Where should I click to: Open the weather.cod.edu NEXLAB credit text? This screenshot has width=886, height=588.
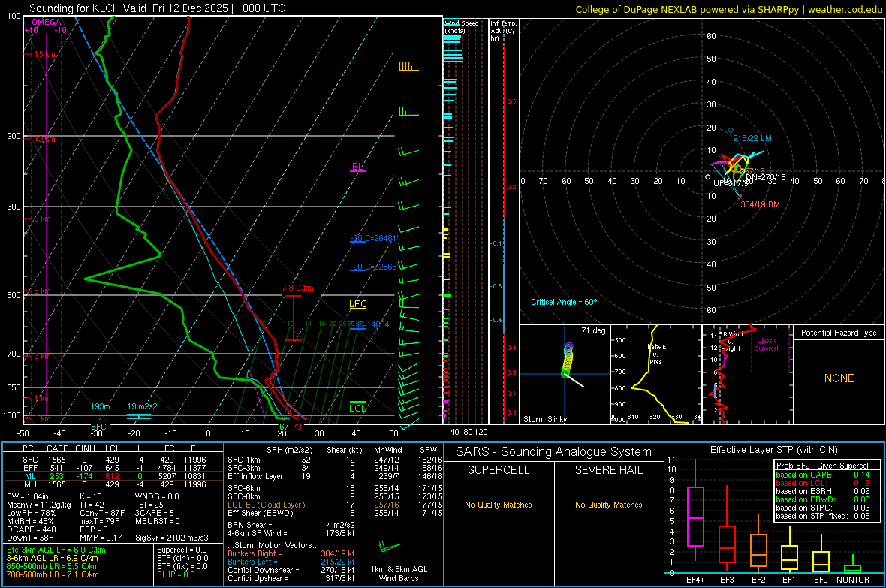pos(728,9)
